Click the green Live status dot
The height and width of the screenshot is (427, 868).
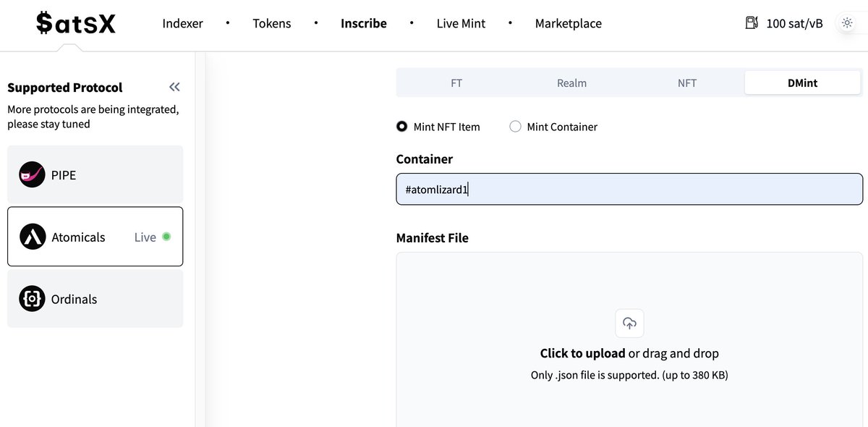166,237
